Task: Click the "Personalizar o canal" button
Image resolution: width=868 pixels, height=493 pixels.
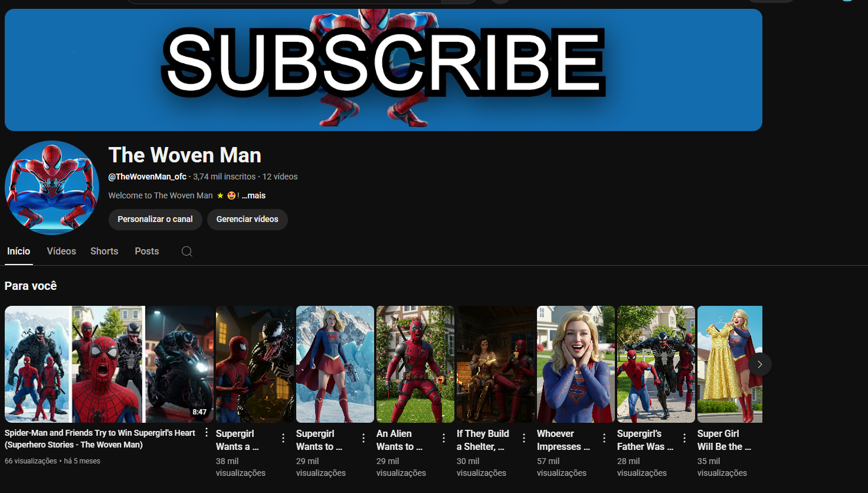Action: click(x=155, y=219)
